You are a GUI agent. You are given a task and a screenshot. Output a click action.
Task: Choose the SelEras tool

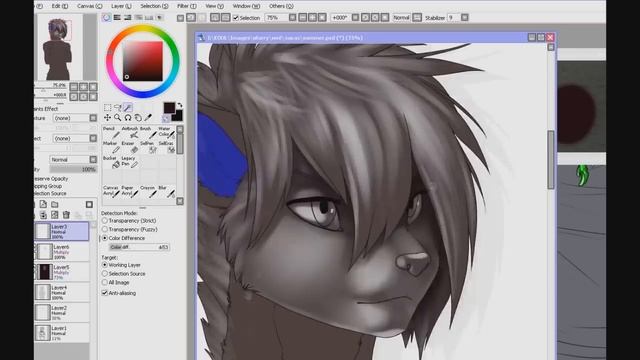pyautogui.click(x=167, y=147)
